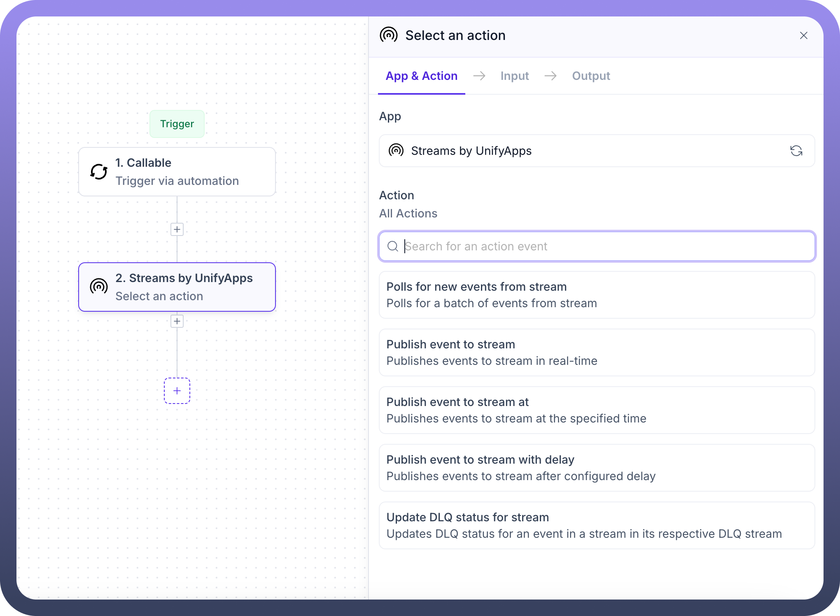The height and width of the screenshot is (616, 840).
Task: Pick Update DLQ status for stream
Action: tap(596, 525)
